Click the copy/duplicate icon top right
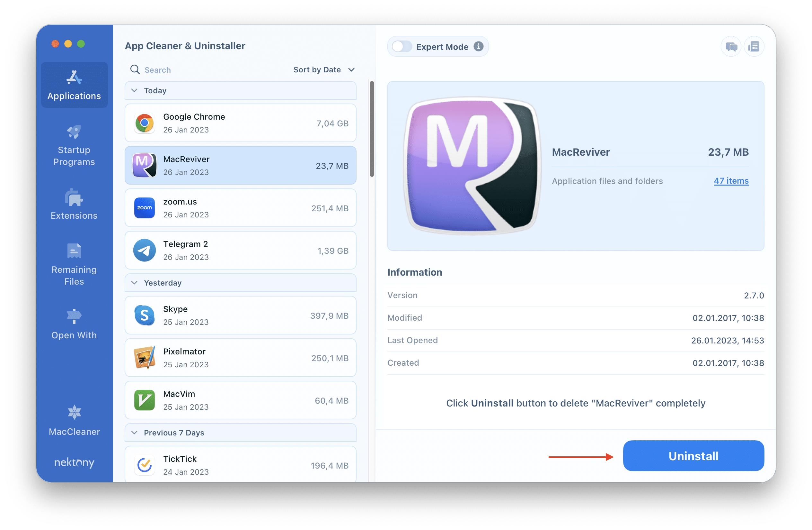The image size is (812, 530). click(x=755, y=46)
